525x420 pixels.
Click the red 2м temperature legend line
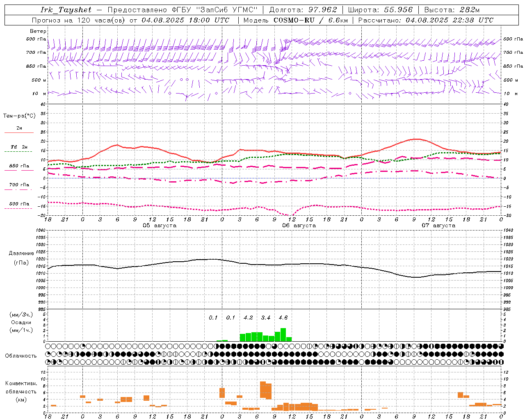[x=19, y=132]
